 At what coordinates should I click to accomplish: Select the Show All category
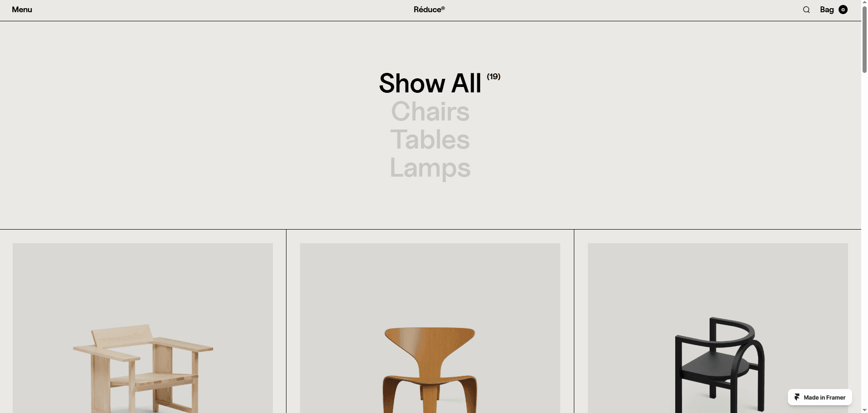tap(430, 83)
